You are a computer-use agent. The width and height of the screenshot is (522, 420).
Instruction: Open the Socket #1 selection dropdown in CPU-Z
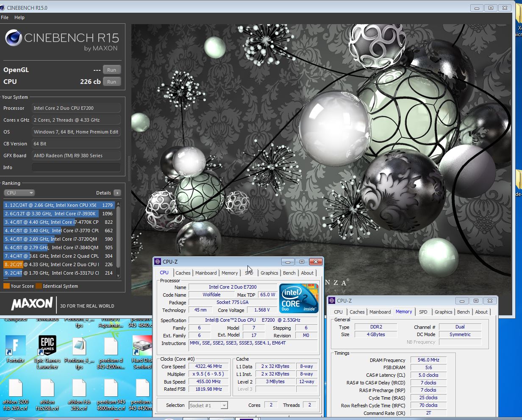pos(208,405)
